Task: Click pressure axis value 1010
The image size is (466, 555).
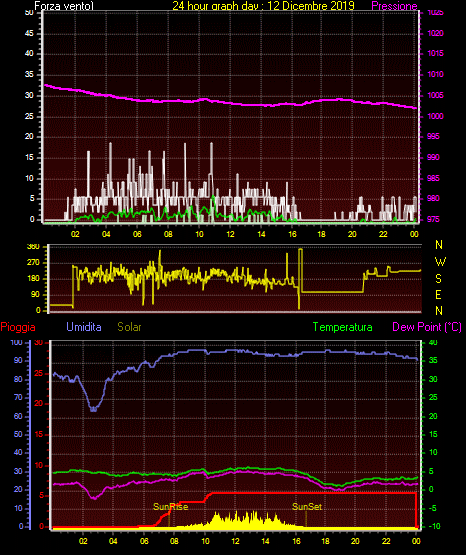Action: [x=435, y=74]
